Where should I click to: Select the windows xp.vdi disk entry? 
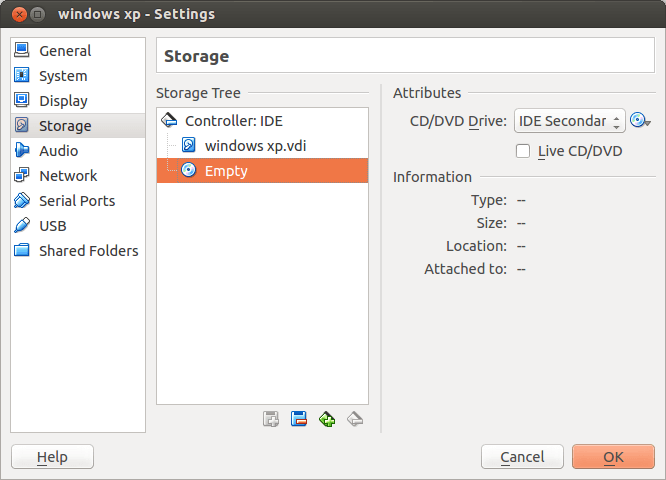pyautogui.click(x=262, y=146)
